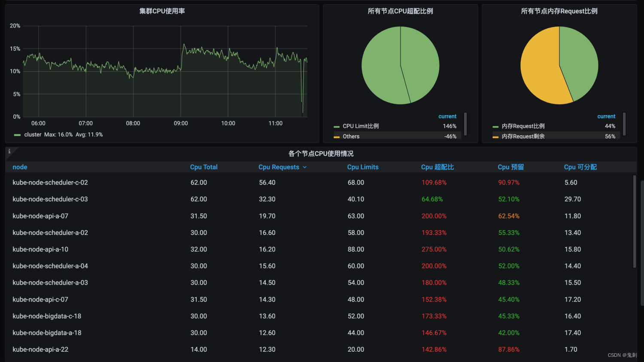Click the 87.86% Cpu 预留 cell

click(509, 350)
